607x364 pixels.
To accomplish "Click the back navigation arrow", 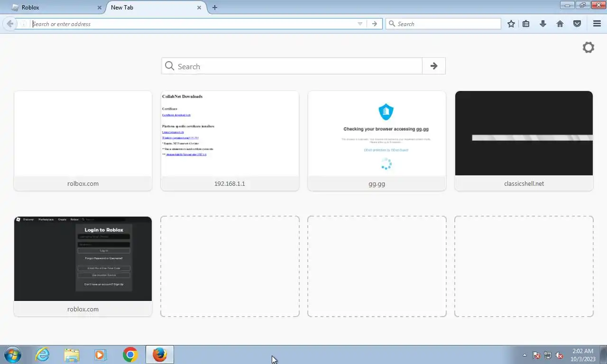I will point(9,24).
